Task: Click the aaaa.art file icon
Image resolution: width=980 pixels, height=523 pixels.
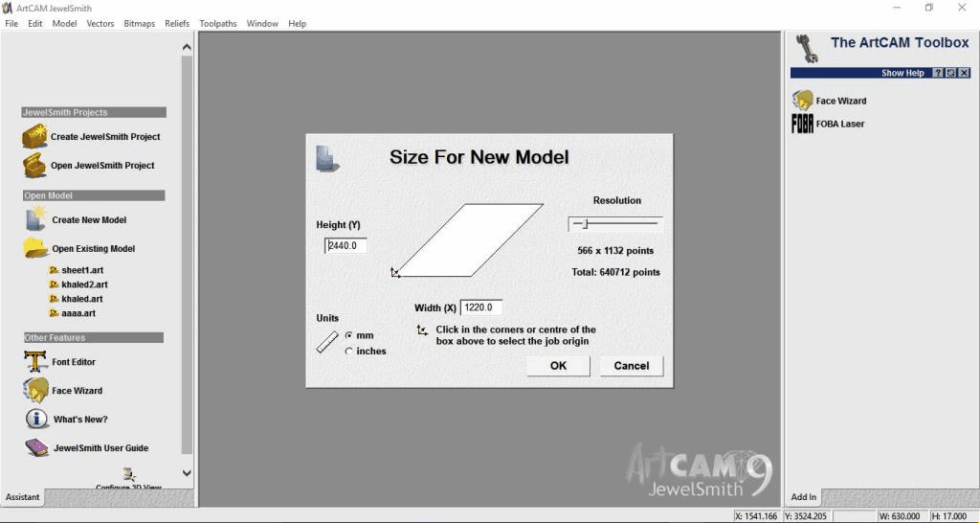Action: click(x=54, y=313)
